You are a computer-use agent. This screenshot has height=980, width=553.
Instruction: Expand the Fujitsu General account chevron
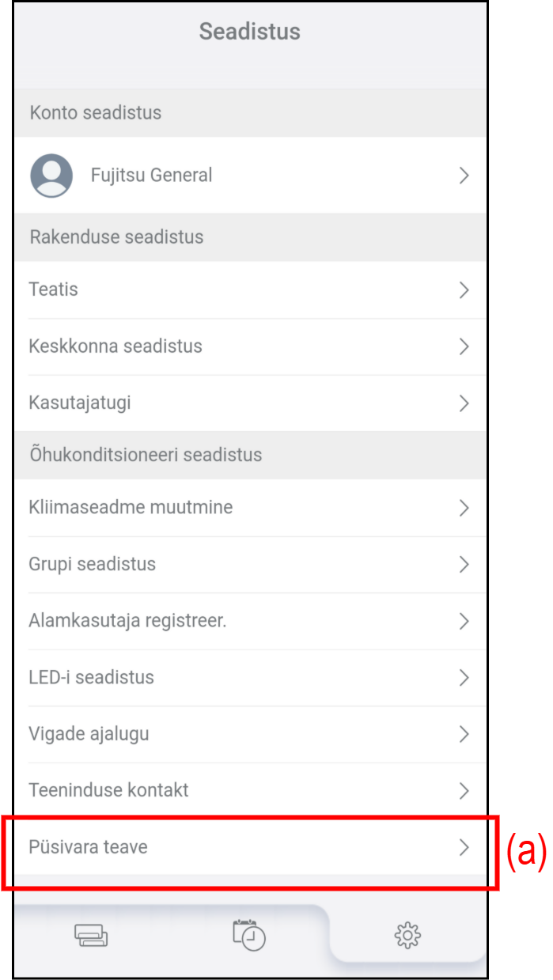tap(464, 176)
